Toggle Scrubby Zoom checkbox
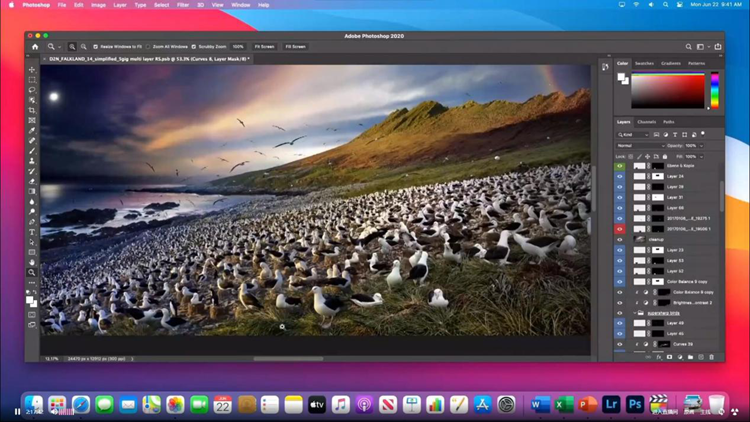 (194, 47)
